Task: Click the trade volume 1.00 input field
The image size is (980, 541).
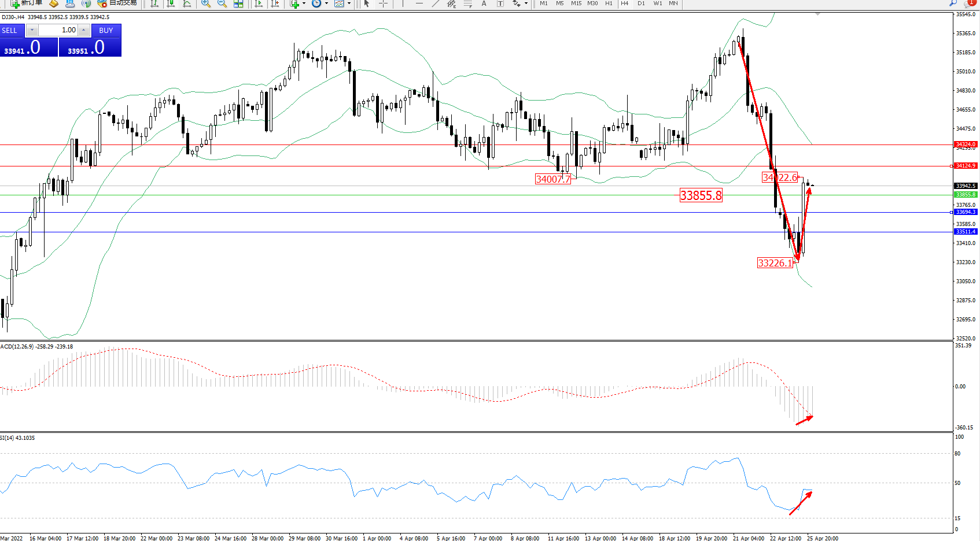Action: 58,30
